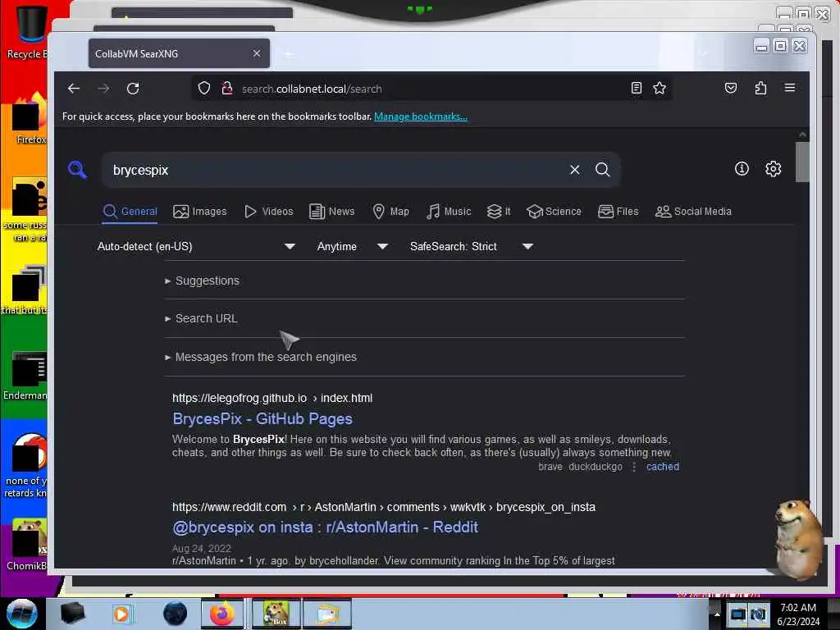Viewport: 840px width, 630px height.
Task: Click the ChomikBox desktop icon
Action: point(27,544)
